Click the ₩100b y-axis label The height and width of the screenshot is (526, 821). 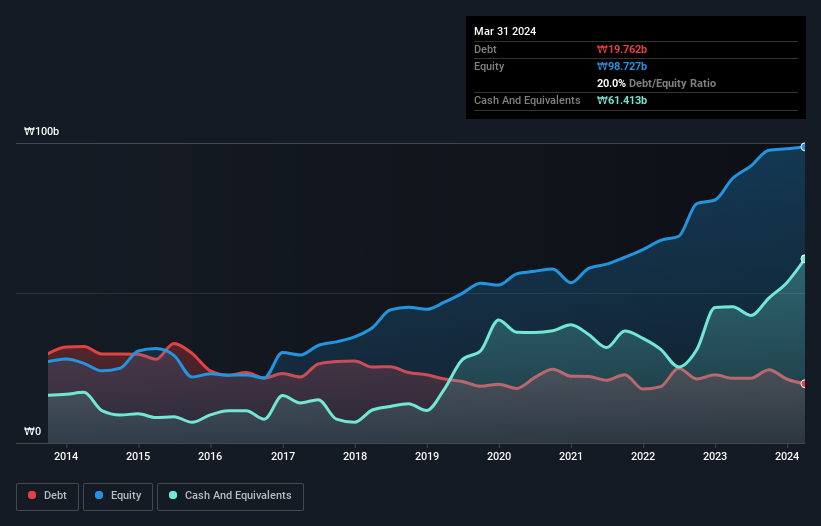coord(42,131)
